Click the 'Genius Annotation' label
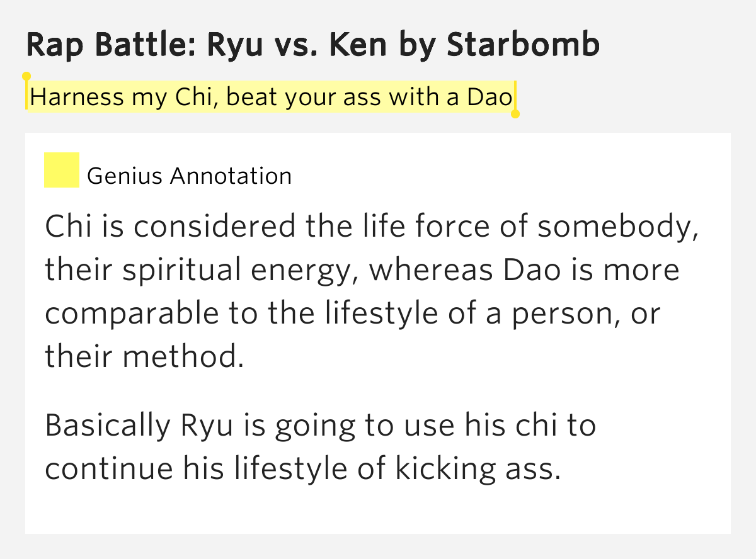Screen dimensions: 756x559 coord(189,176)
